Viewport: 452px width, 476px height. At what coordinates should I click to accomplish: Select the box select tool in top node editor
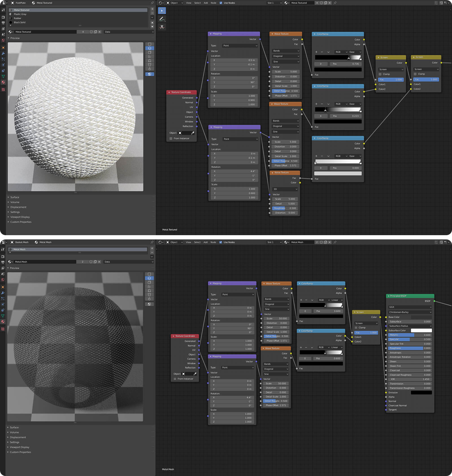point(162,11)
